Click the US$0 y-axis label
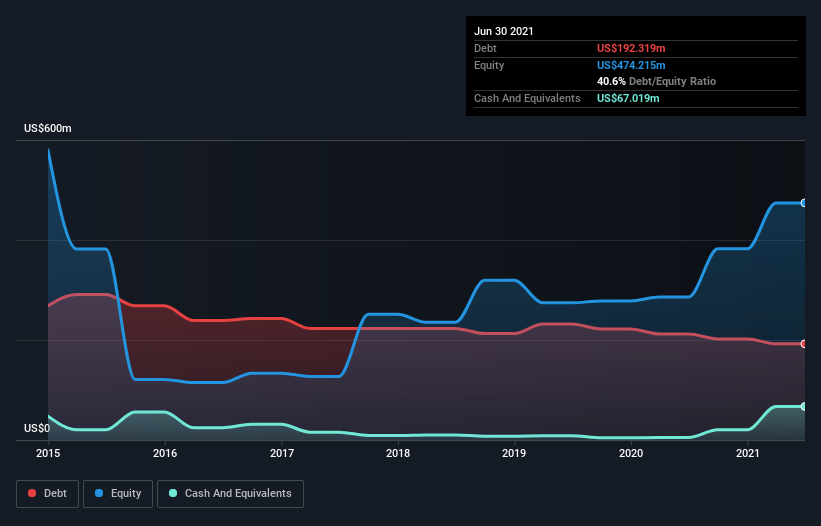 [37, 428]
